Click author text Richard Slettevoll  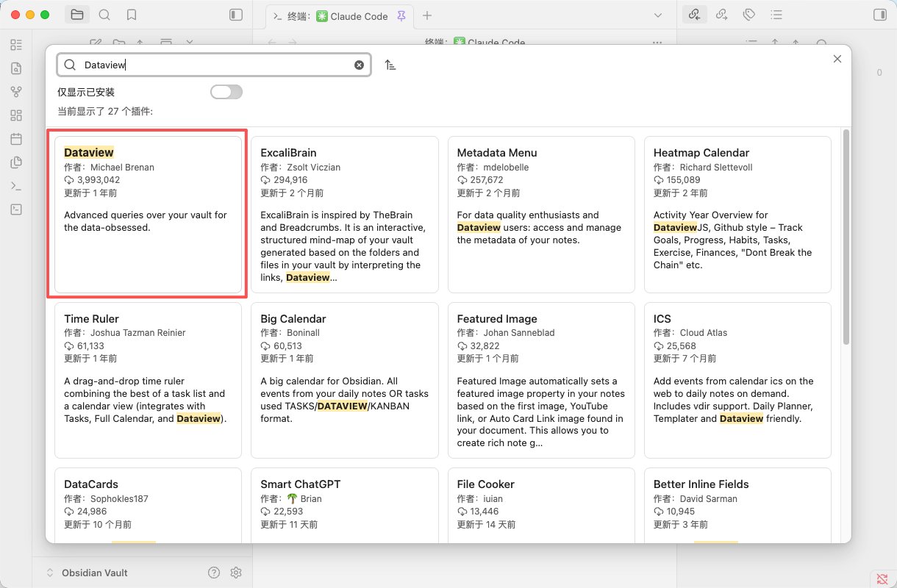[716, 167]
